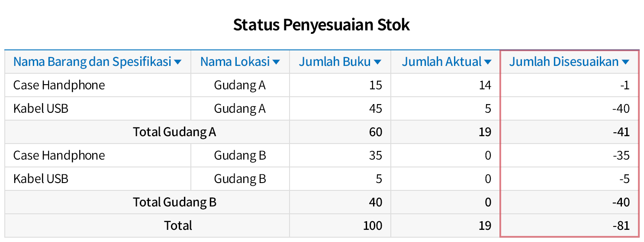The height and width of the screenshot is (242, 644).
Task: Select the -41 adjusted quantity cell
Action: click(x=621, y=132)
